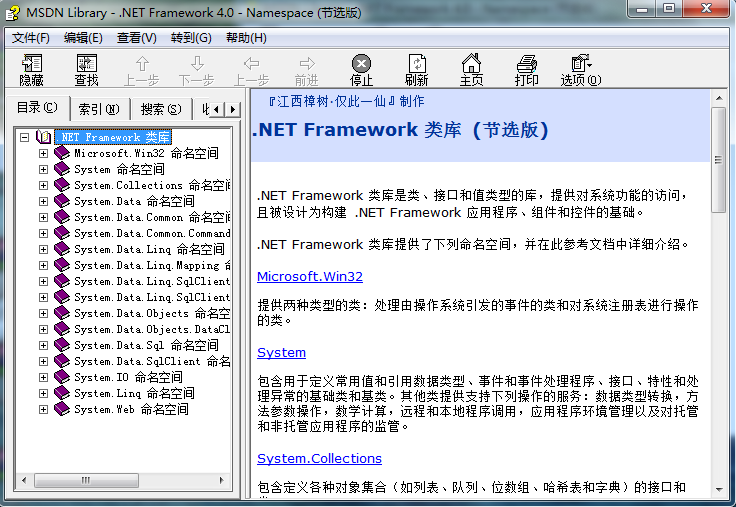Click the 前进 (Forward) arrow icon
Viewport: 736px width, 507px height.
[307, 63]
